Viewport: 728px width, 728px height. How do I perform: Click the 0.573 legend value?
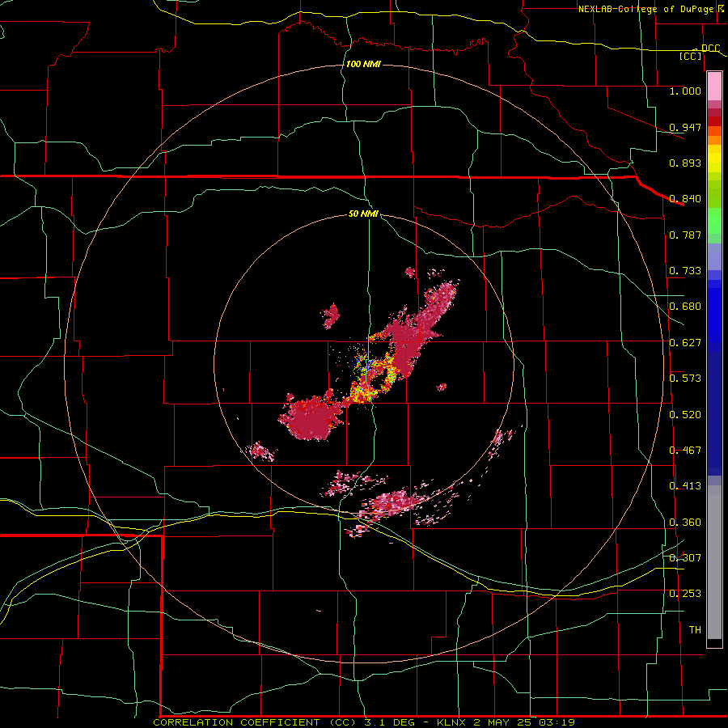pyautogui.click(x=685, y=379)
